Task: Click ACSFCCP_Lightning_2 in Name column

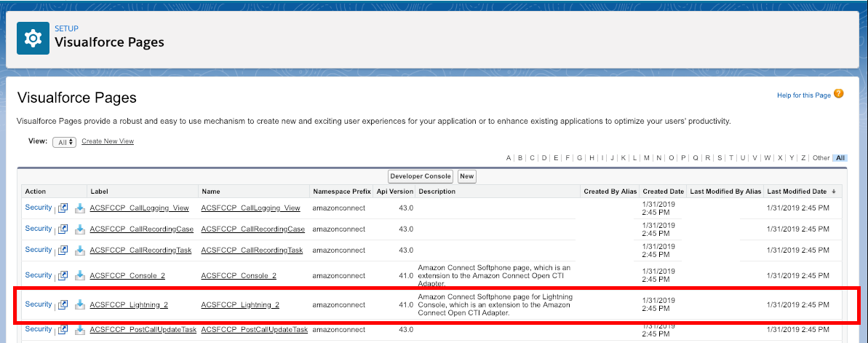Action: point(240,304)
